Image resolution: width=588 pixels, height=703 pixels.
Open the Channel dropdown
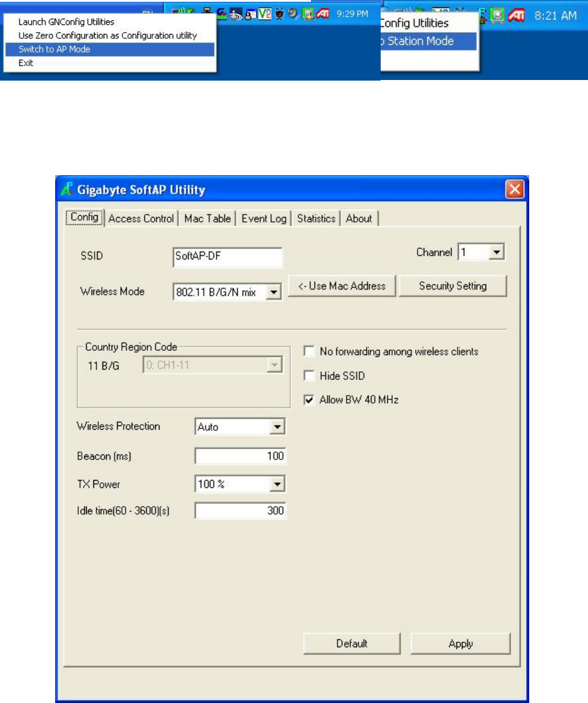click(x=496, y=253)
